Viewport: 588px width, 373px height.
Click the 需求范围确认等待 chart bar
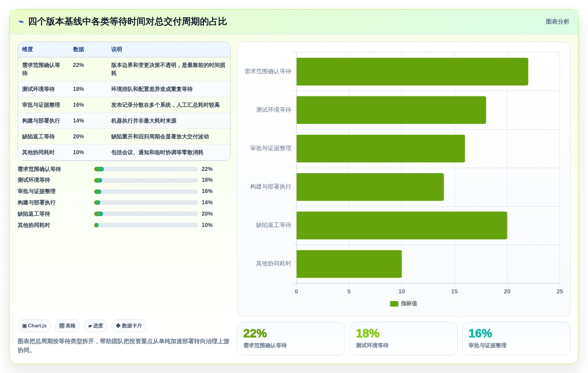(x=412, y=71)
